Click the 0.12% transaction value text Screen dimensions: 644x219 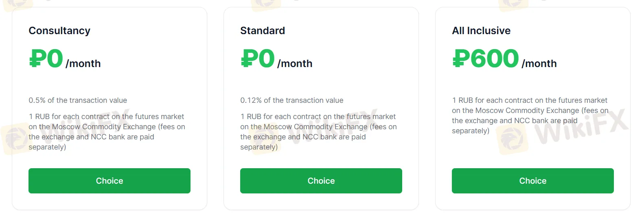pos(292,100)
